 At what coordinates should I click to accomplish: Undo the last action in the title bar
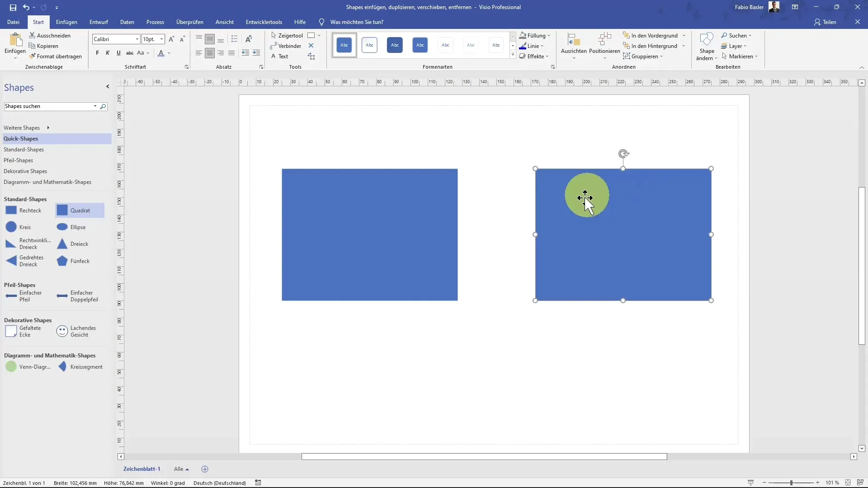coord(26,7)
